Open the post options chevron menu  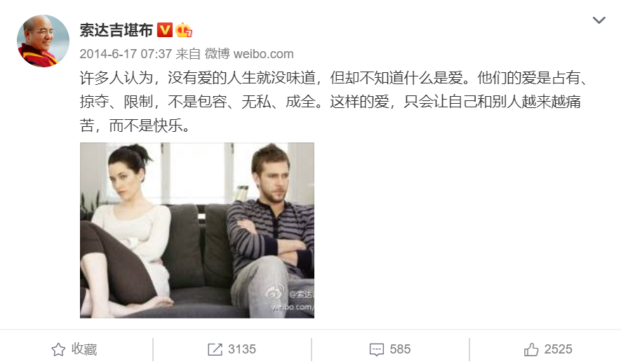coord(599,20)
